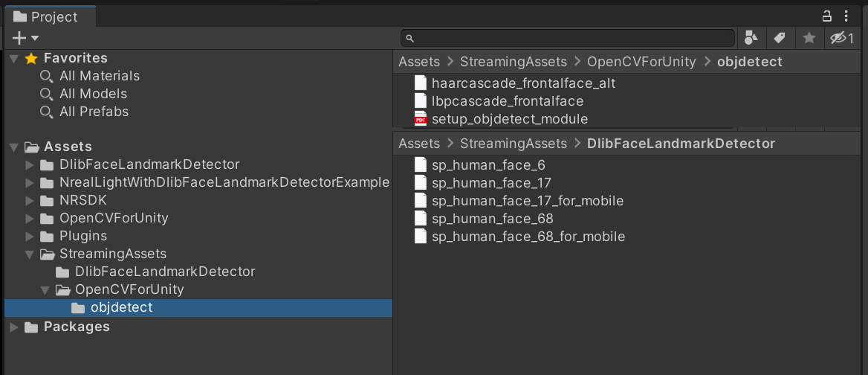Expand the OpenCVForUnity folder under Assets
The height and width of the screenshot is (375, 868).
30,218
